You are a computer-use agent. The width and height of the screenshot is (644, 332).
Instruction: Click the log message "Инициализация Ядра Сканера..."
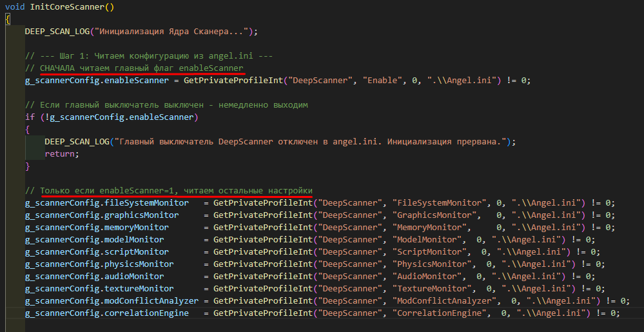pyautogui.click(x=168, y=31)
